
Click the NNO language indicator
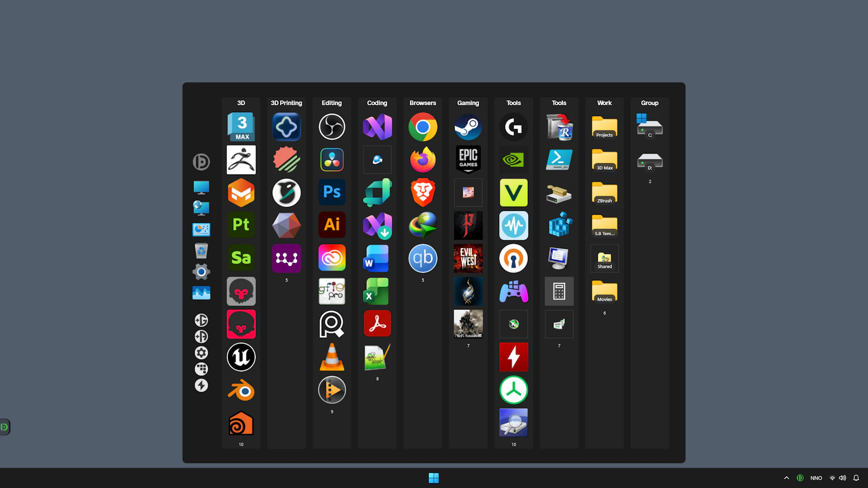point(816,478)
